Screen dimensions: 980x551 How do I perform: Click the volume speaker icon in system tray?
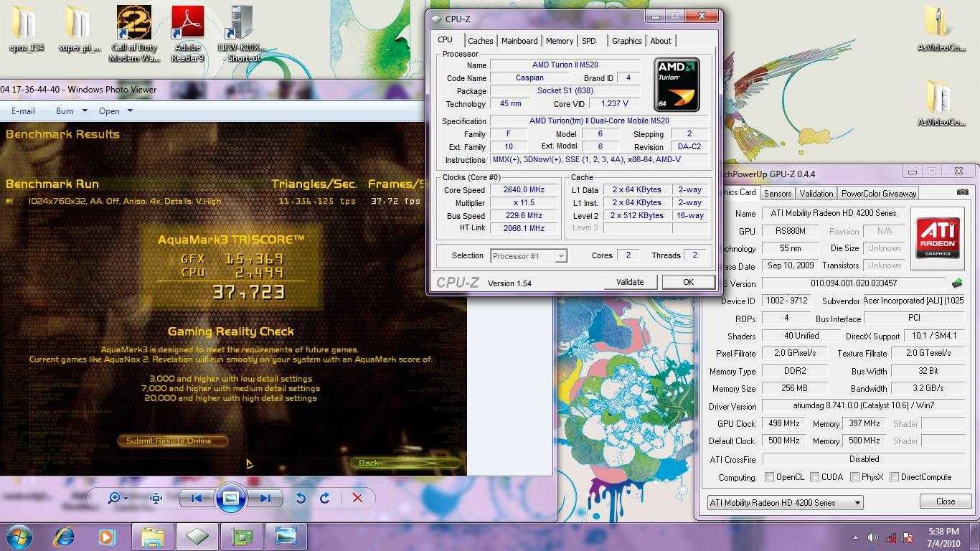(x=873, y=537)
